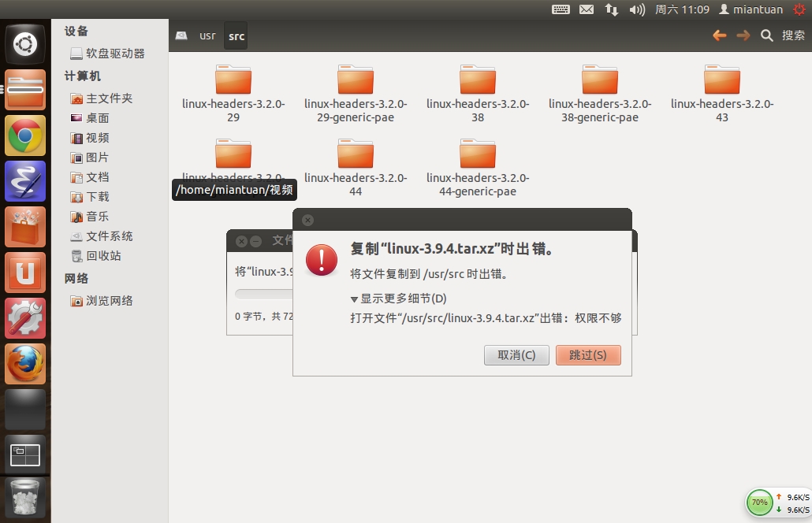Select the src path breadcrumb
Screen dimensions: 812x523
[236, 35]
